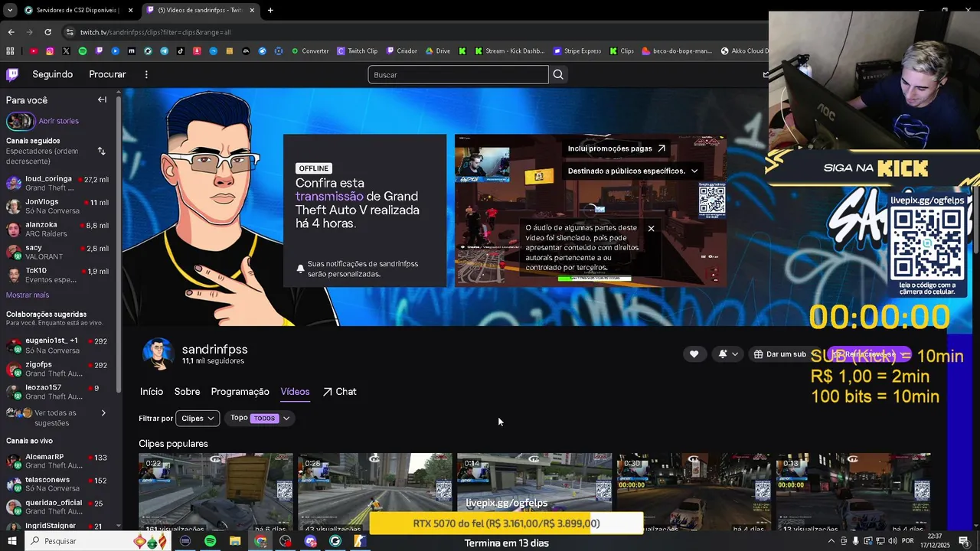Click Mostrar mais under followed channels
Screen dimensions: 980x551
point(28,295)
